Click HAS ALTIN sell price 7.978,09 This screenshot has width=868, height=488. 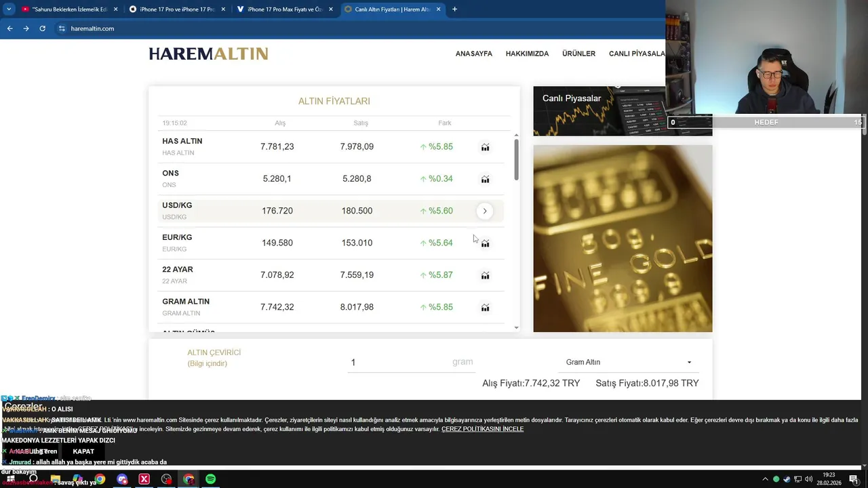[357, 146]
